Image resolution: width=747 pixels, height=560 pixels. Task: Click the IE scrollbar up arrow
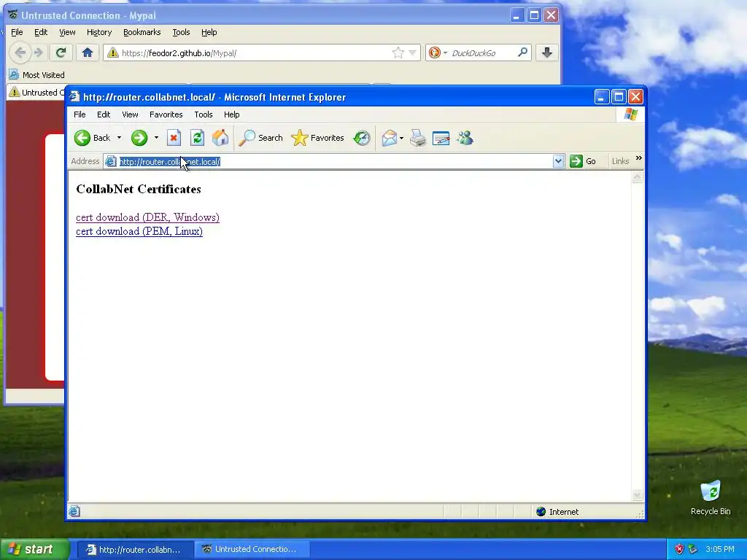pyautogui.click(x=637, y=178)
